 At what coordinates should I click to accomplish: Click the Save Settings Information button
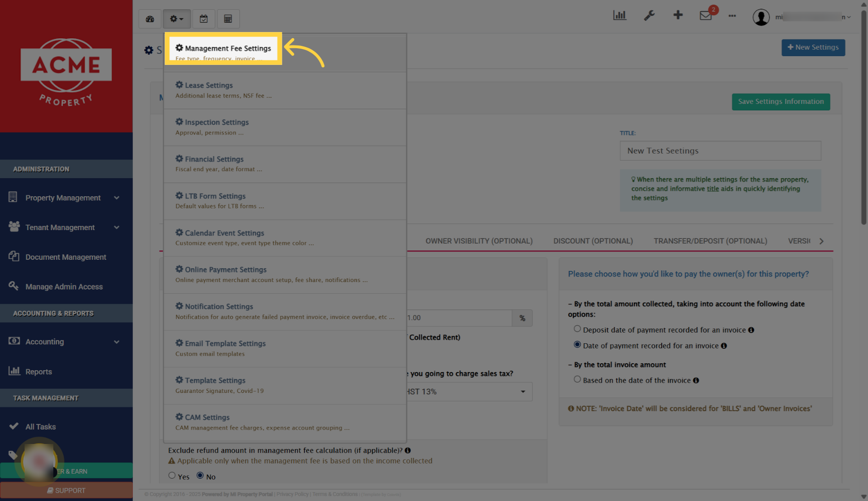(781, 102)
